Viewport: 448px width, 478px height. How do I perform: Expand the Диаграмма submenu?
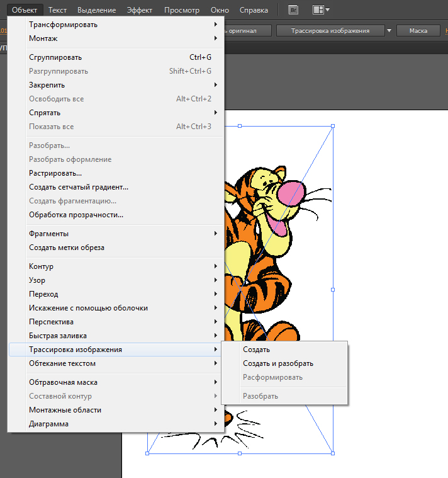point(116,424)
